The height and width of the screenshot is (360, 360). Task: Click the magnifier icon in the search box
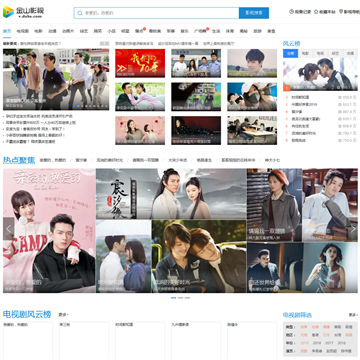(80, 13)
